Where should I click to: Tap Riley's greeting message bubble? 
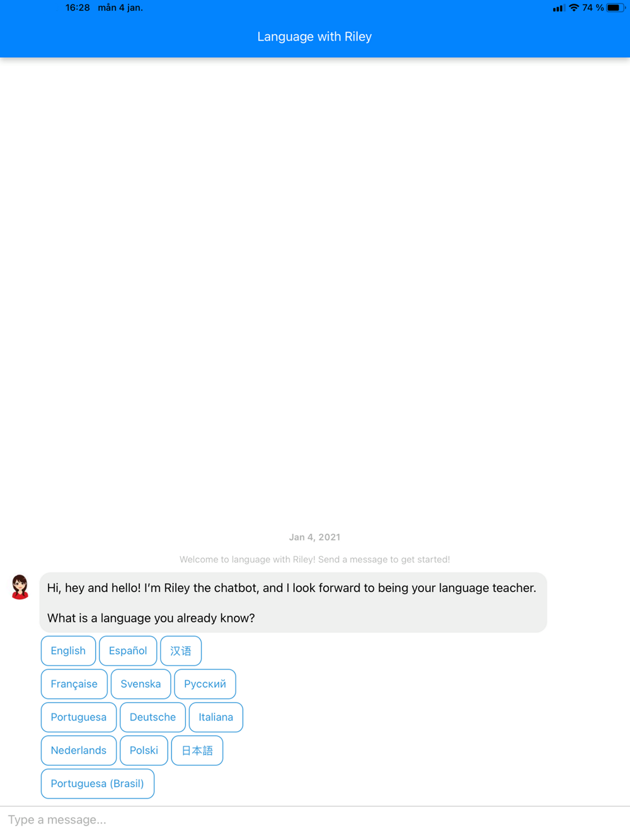click(293, 603)
